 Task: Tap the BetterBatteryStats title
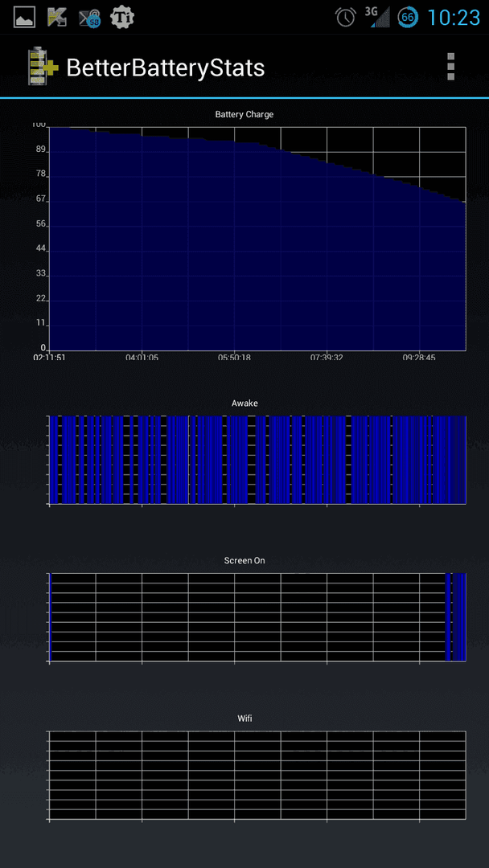[165, 68]
